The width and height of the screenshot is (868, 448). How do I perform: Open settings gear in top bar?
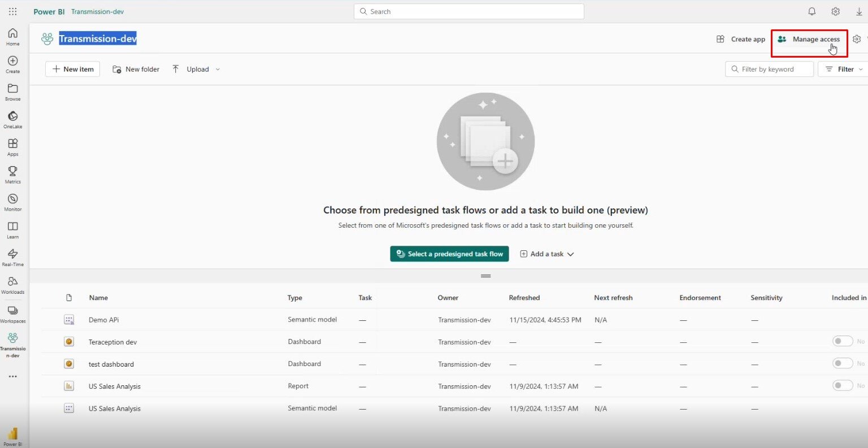click(835, 11)
